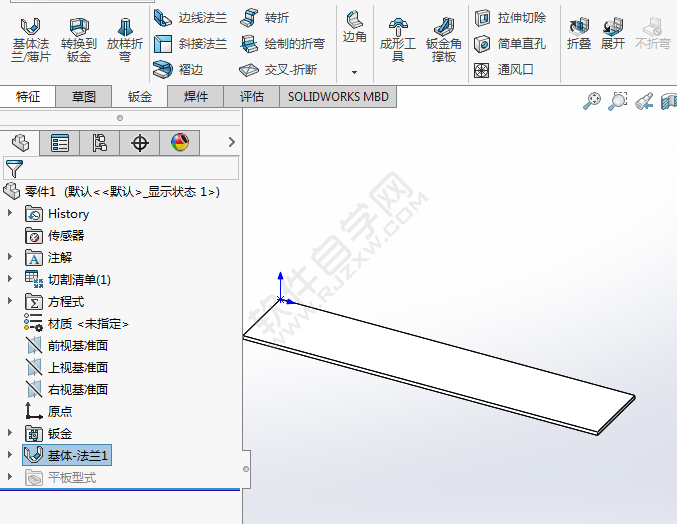Image resolution: width=677 pixels, height=524 pixels.
Task: Select Simple Hole (简单直孔)
Action: point(510,44)
